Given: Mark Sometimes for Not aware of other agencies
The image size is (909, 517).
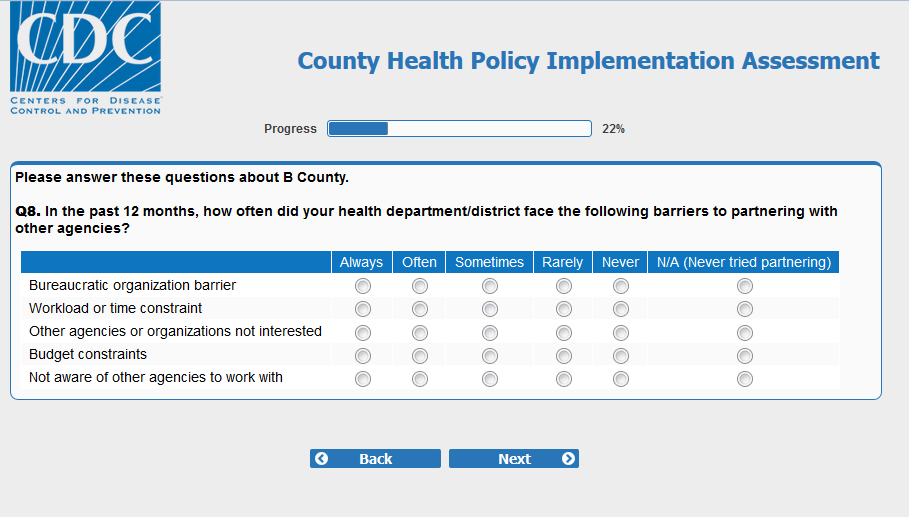Looking at the screenshot, I should point(490,379).
